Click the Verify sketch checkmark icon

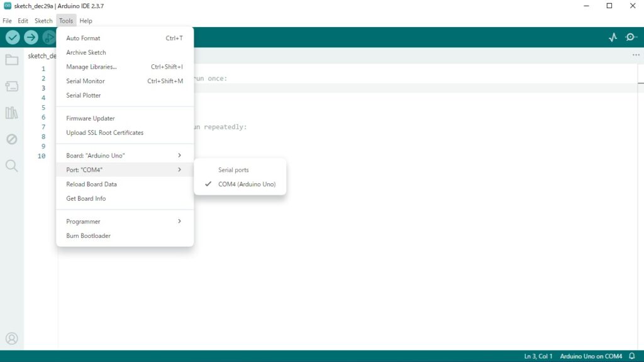coord(13,38)
